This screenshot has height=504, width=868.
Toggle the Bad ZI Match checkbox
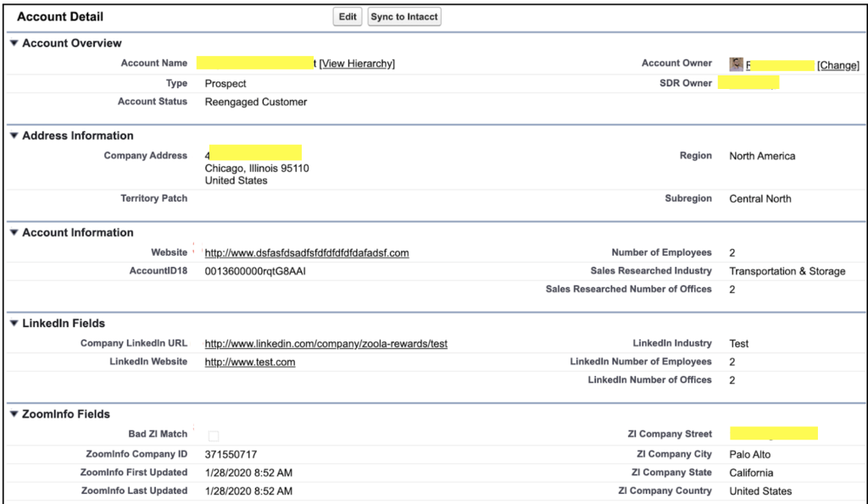point(214,435)
